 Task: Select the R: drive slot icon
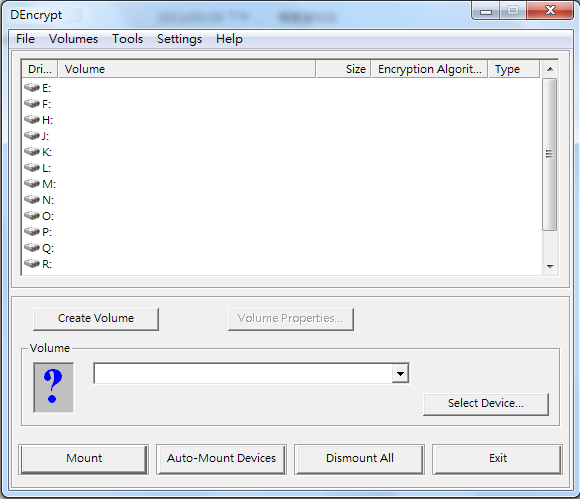tap(32, 264)
